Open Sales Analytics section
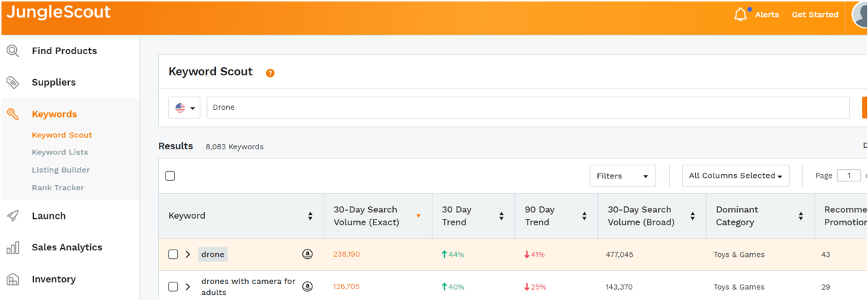This screenshot has height=300, width=868. point(67,247)
